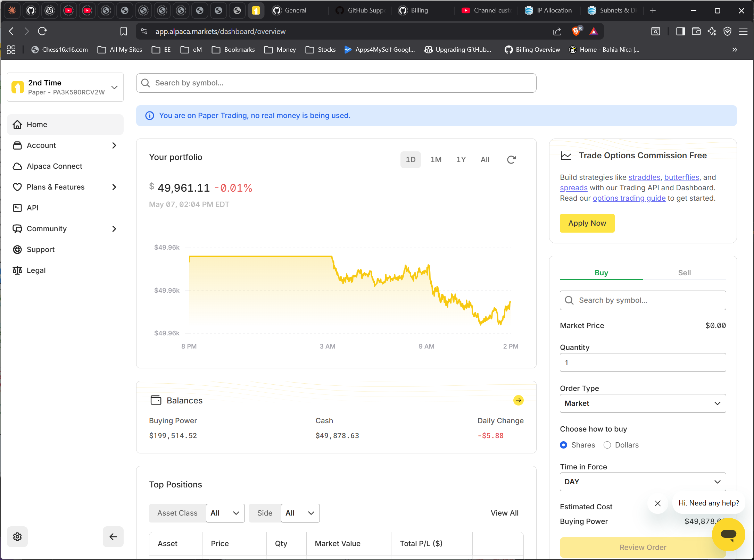The height and width of the screenshot is (560, 754).
Task: Expand the Account sidebar chevron
Action: click(114, 145)
